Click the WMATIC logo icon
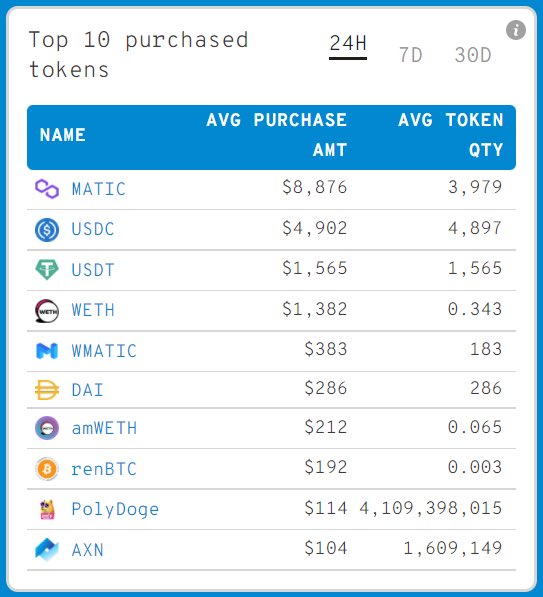The image size is (543, 597). tap(47, 351)
